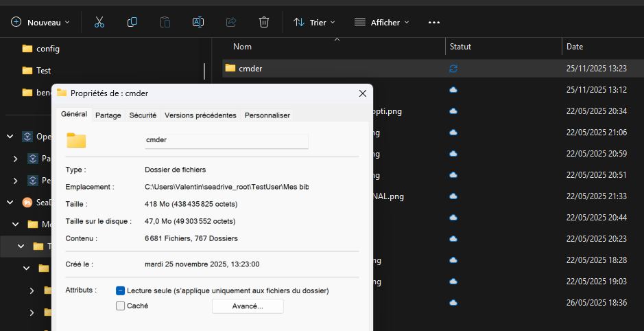Enable the Caché checkbox
This screenshot has height=331, width=644.
point(121,306)
